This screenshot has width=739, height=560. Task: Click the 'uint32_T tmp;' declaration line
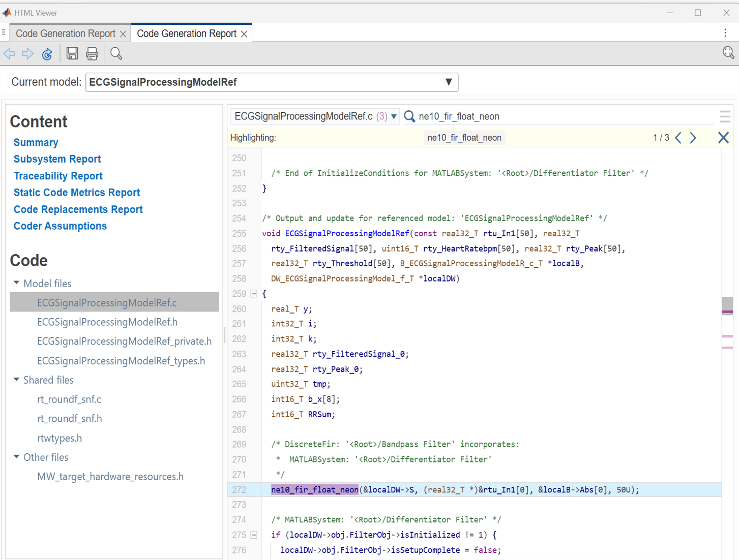[301, 384]
